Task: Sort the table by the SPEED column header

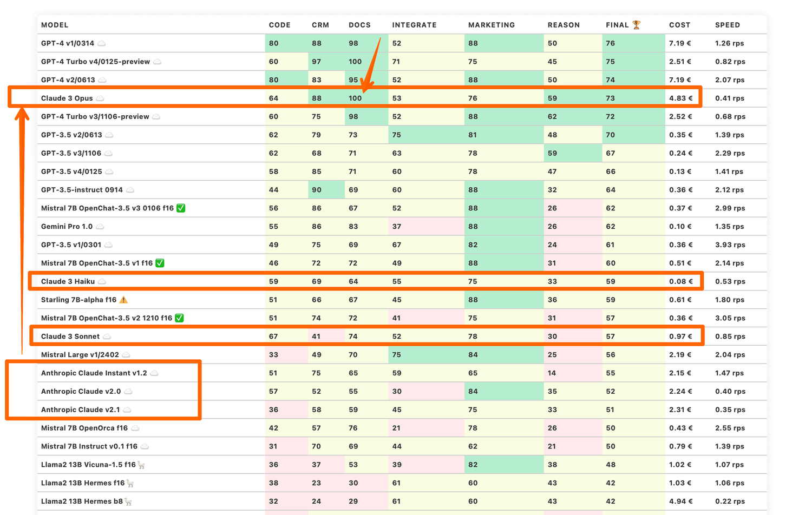Action: click(728, 24)
